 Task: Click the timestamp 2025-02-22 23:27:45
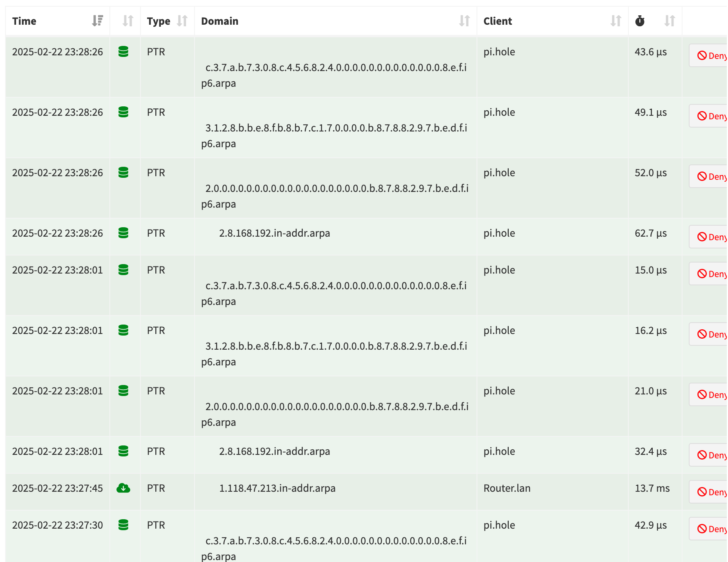pyautogui.click(x=58, y=488)
